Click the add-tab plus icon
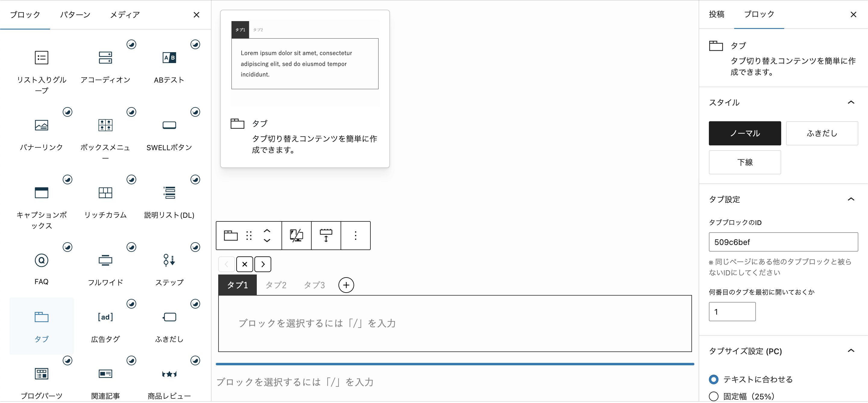The image size is (868, 403). tap(346, 285)
